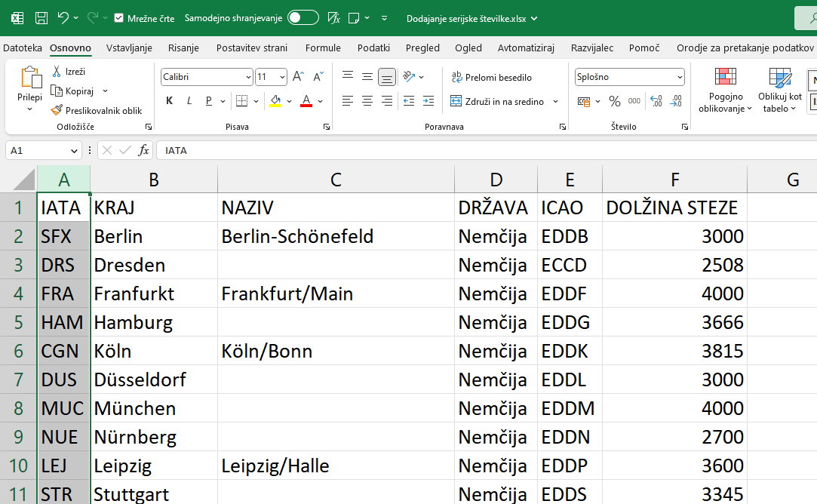The height and width of the screenshot is (504, 817).
Task: Click the text orientation icon
Action: click(409, 77)
